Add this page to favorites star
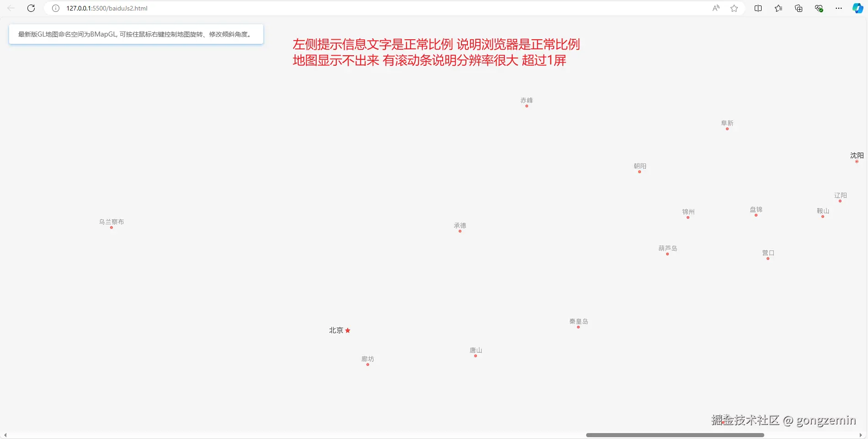The height and width of the screenshot is (439, 868). point(734,8)
